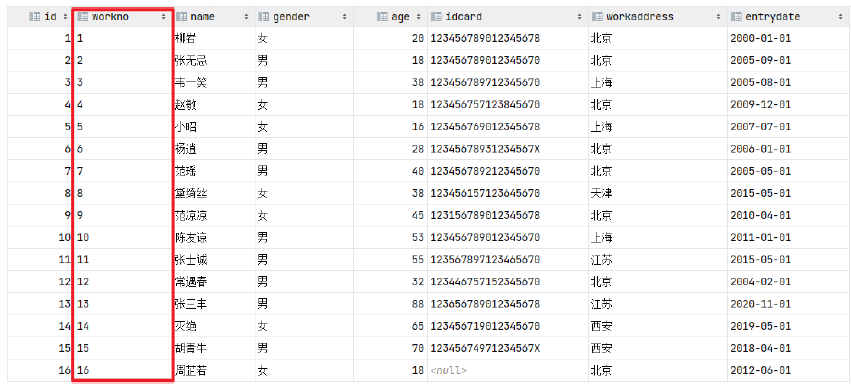Select the name cell 胡青牛
The height and width of the screenshot is (386, 851).
[x=214, y=349]
